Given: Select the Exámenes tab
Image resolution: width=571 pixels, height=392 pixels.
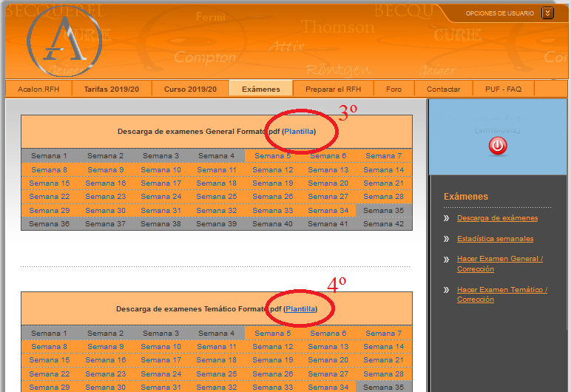Looking at the screenshot, I should coord(260,89).
